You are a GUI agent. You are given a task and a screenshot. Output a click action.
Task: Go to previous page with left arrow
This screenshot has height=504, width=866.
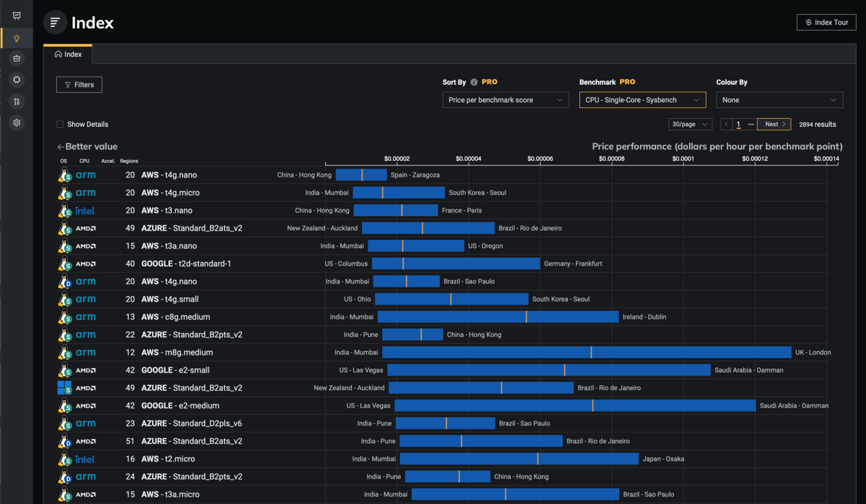pos(726,124)
